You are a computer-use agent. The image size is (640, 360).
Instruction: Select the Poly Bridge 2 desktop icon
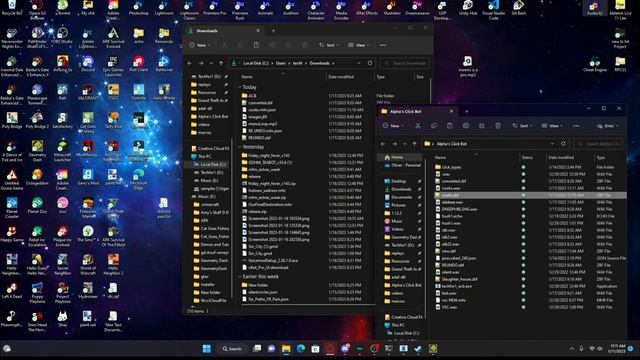37,120
